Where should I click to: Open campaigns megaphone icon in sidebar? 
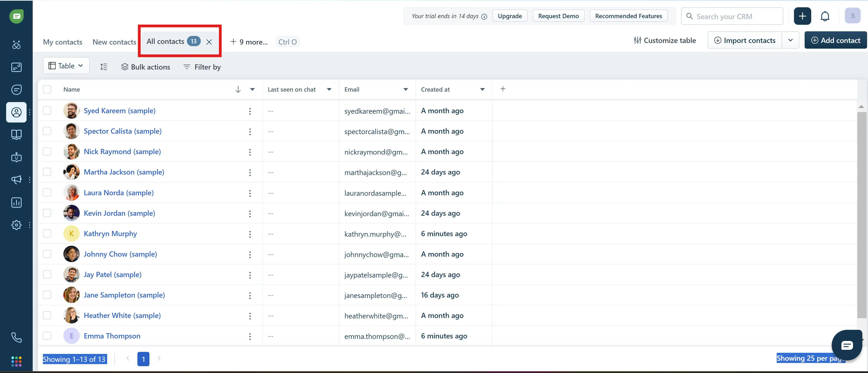pos(16,179)
